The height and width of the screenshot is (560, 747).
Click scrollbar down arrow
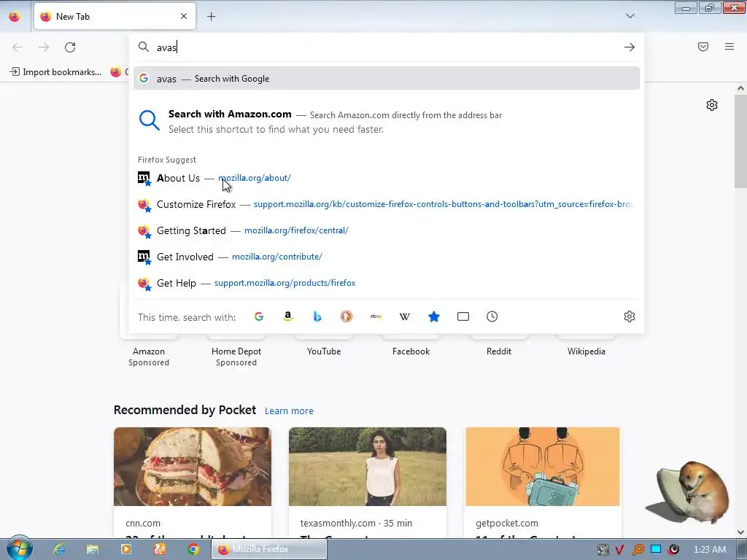pyautogui.click(x=740, y=532)
